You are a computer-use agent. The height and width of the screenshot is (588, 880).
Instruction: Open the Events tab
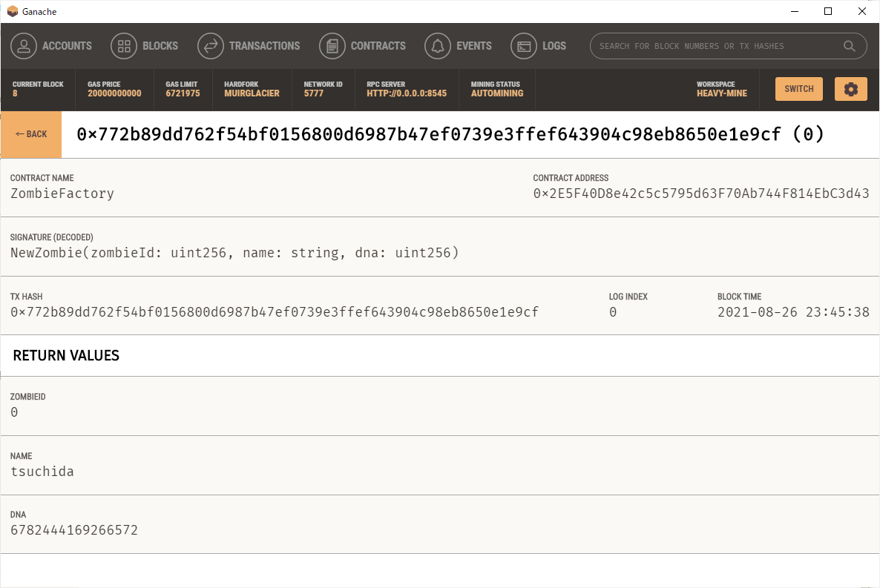tap(458, 46)
